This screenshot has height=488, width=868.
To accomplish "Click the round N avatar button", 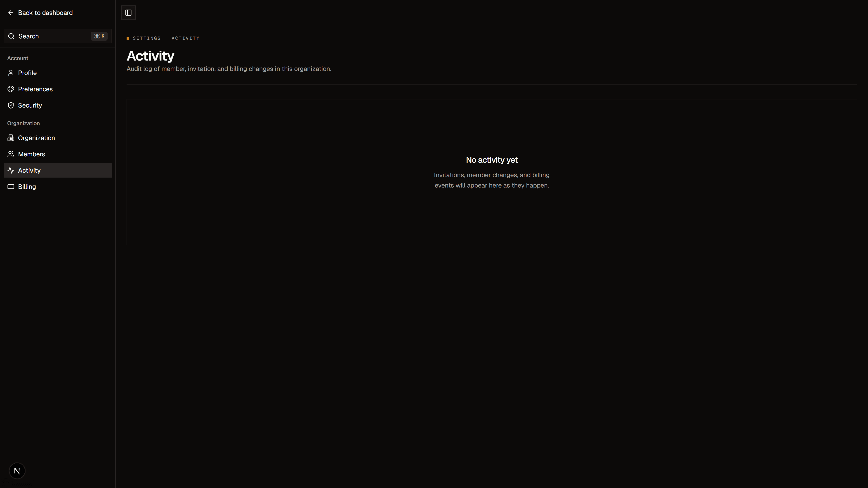I will [17, 471].
